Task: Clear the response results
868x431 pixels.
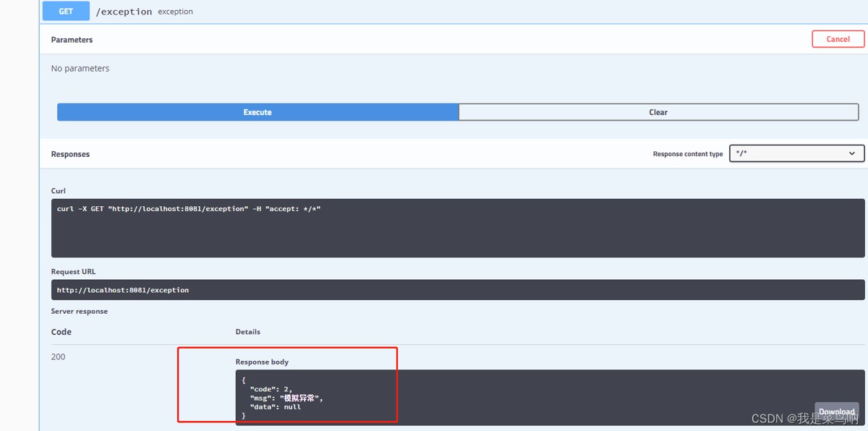Action: click(658, 112)
